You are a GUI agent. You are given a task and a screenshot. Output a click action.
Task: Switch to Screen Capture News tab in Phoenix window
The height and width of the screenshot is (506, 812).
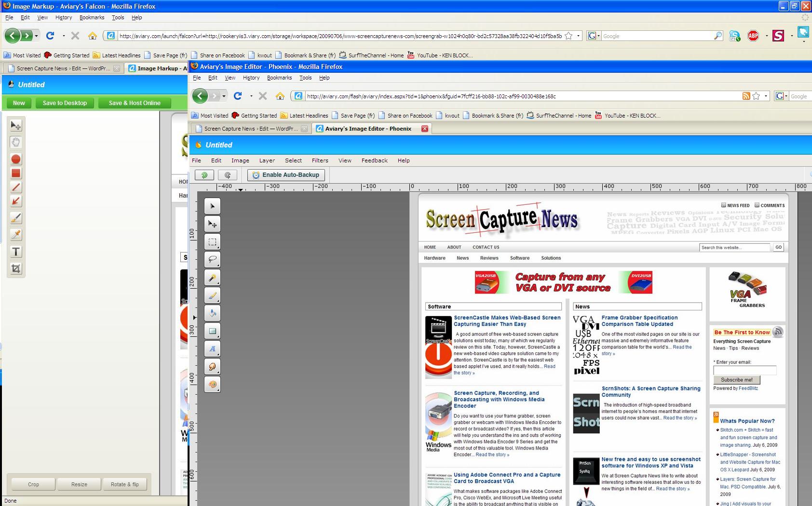[251, 129]
